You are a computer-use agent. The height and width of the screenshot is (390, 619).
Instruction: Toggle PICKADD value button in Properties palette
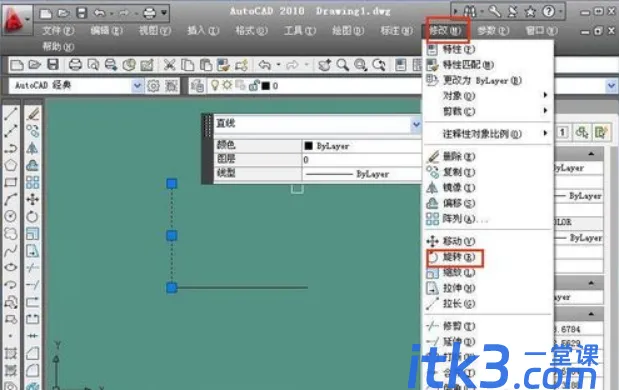(x=563, y=132)
